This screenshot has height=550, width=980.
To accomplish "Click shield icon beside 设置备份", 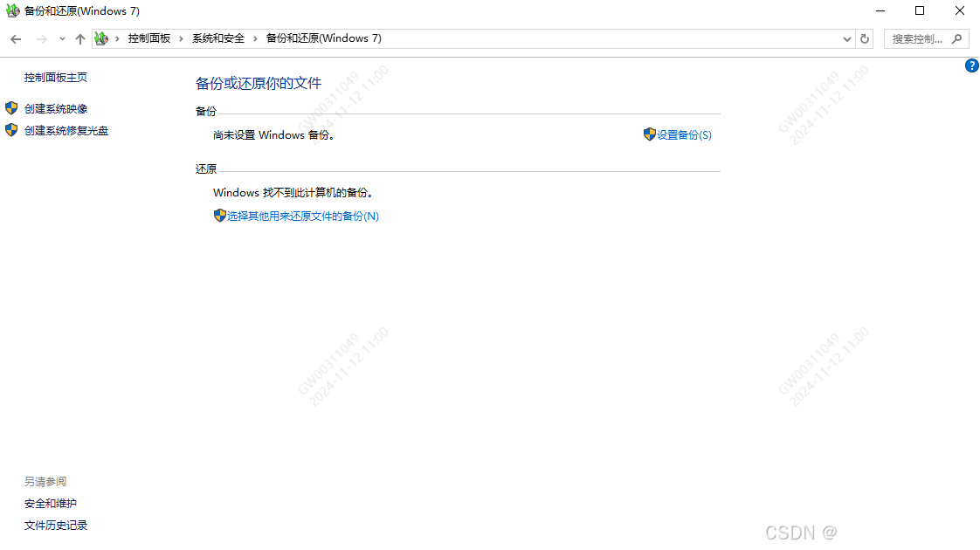I will pyautogui.click(x=649, y=134).
